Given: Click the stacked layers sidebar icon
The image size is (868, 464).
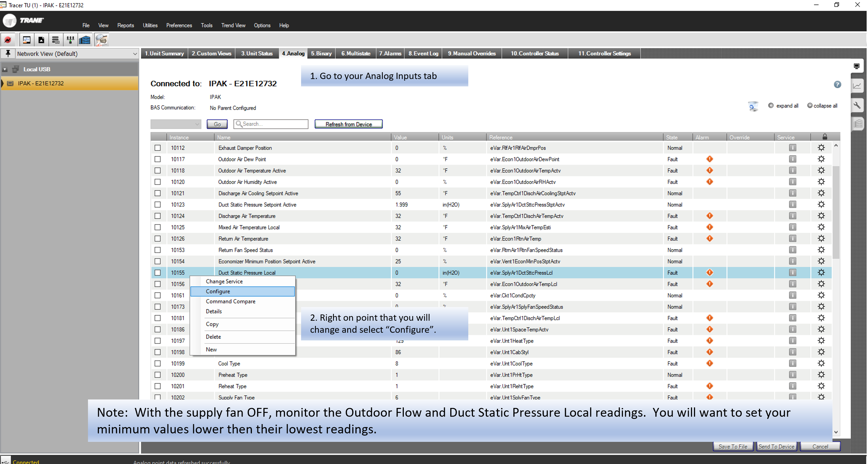Looking at the screenshot, I should coord(858,124).
